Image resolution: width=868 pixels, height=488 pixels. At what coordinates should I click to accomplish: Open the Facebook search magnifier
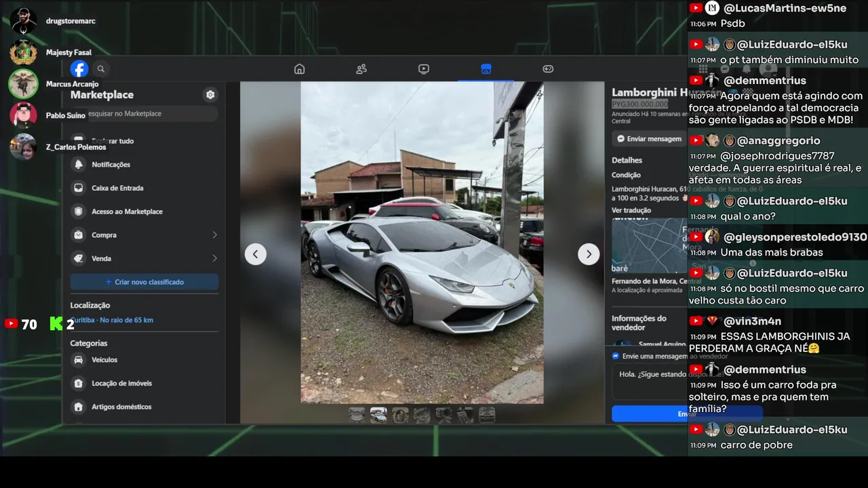pos(101,68)
